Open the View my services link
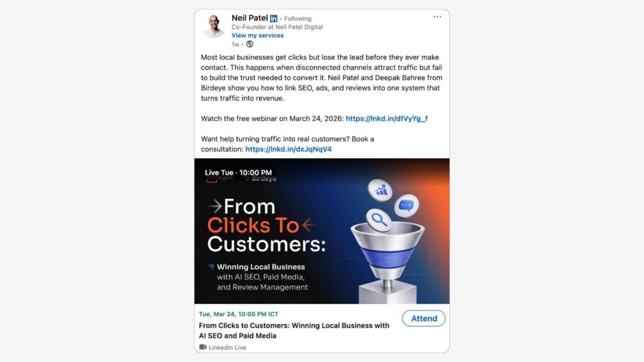The height and width of the screenshot is (362, 644). (257, 35)
